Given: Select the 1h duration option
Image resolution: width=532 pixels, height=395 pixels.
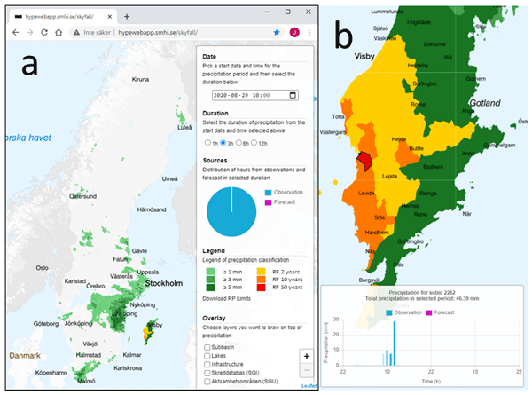Looking at the screenshot, I should point(207,142).
